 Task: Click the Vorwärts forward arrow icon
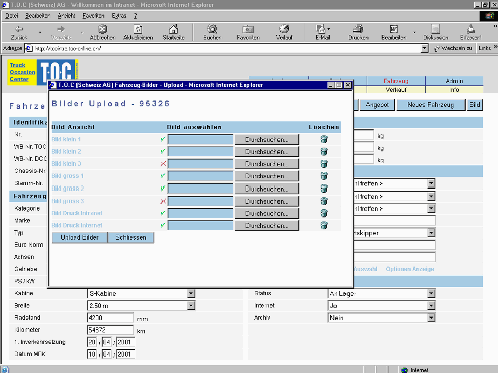pyautogui.click(x=61, y=29)
